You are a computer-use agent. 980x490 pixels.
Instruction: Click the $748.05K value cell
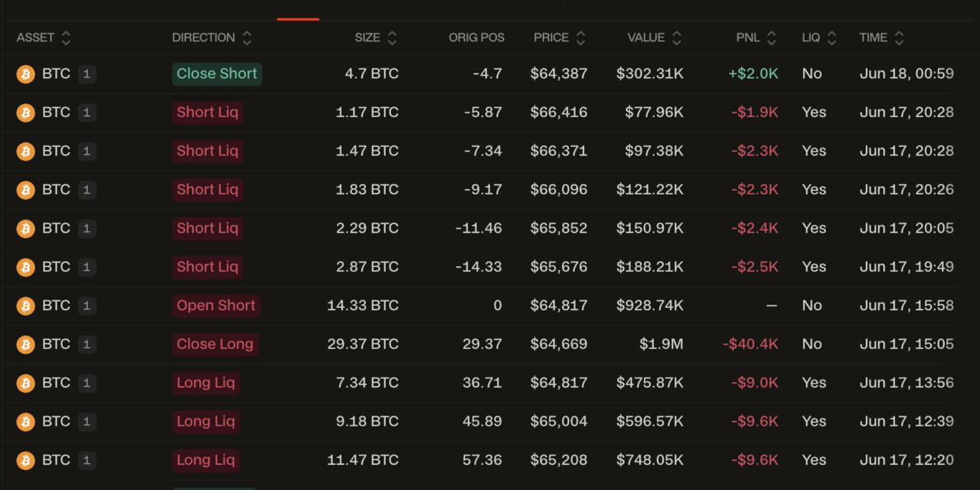[650, 460]
